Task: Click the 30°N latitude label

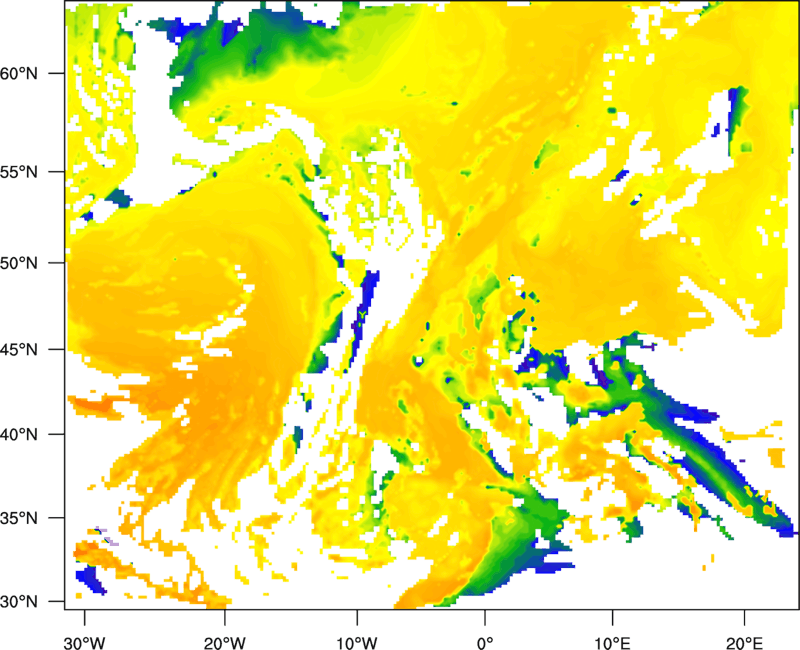Action: 19,602
